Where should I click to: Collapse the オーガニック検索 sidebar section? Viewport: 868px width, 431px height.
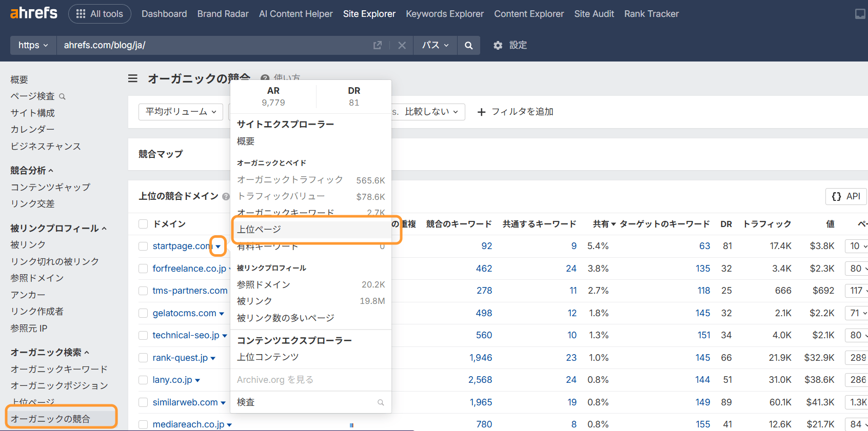pyautogui.click(x=50, y=353)
